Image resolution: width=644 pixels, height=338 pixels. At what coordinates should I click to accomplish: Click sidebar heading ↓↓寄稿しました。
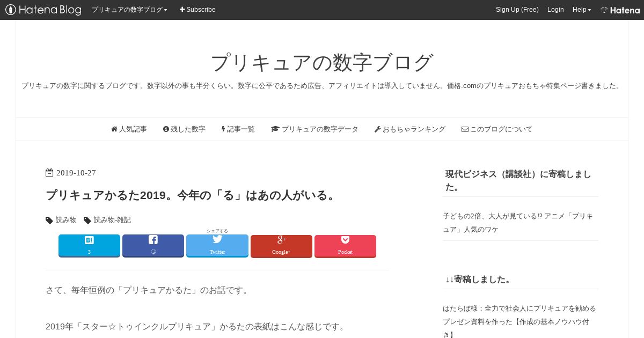point(480,280)
